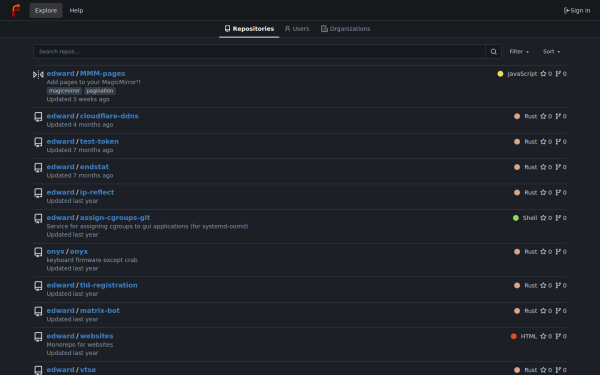Focus the Search repos input field
The height and width of the screenshot is (375, 600).
tap(259, 52)
